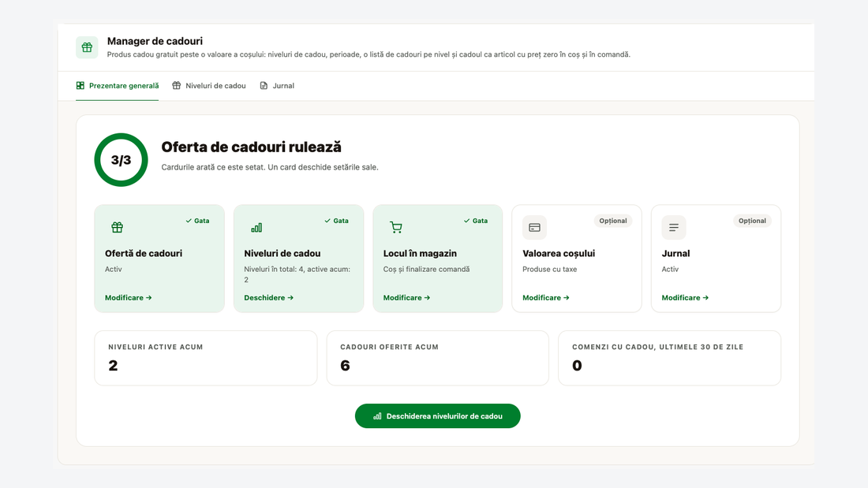Viewport: 868px width, 488px height.
Task: Click the Opțional badge on Valoarea coșului card
Action: 613,221
